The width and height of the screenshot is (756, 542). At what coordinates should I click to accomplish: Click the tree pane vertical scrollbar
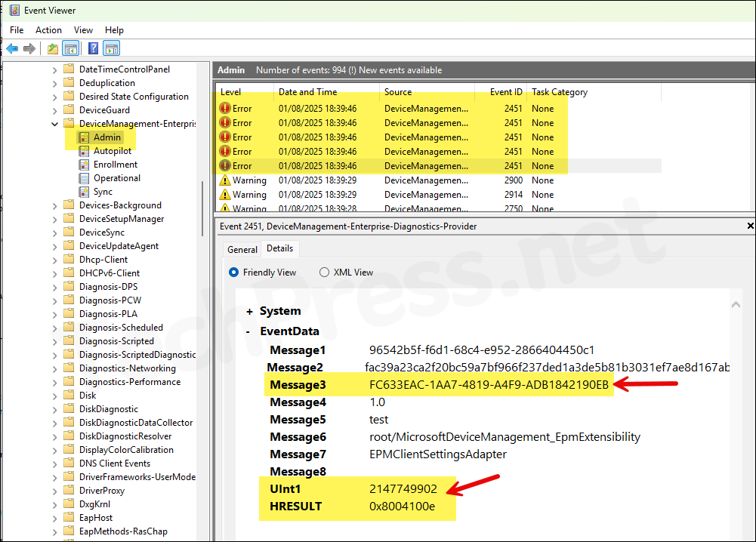pyautogui.click(x=202, y=208)
